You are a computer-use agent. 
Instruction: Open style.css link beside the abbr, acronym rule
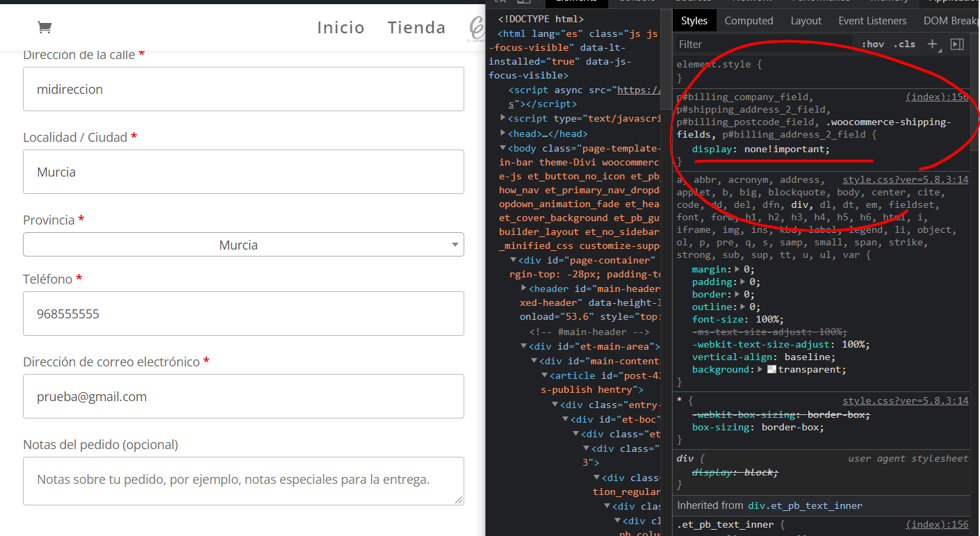tap(905, 179)
